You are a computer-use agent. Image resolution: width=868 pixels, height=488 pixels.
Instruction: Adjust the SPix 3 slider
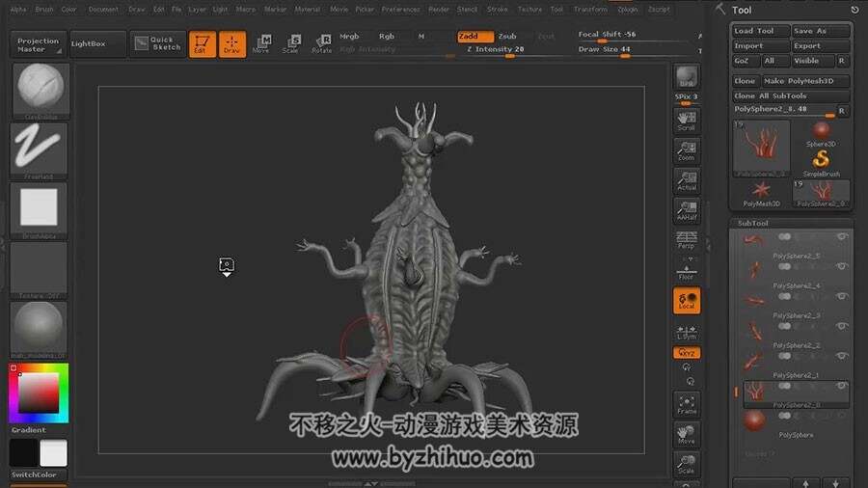coord(687,98)
